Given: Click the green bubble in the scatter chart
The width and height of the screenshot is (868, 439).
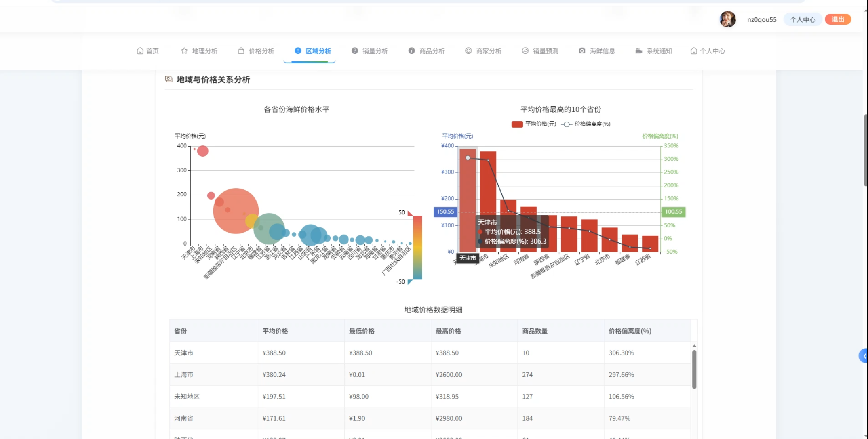Looking at the screenshot, I should (x=269, y=229).
